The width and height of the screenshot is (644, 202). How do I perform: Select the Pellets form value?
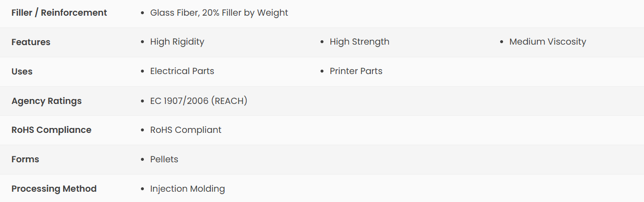[164, 159]
